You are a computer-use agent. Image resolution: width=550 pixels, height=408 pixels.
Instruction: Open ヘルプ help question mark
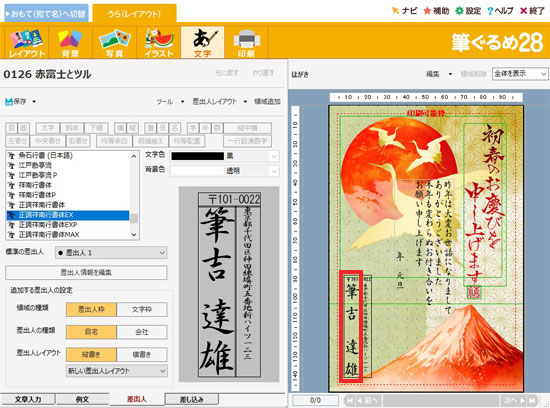[500, 11]
